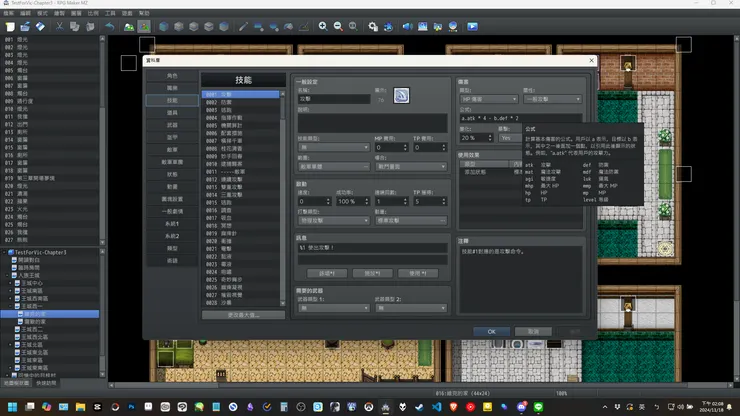740x416 pixels.
Task: Click the Open Project toolbar icon
Action: point(25,26)
